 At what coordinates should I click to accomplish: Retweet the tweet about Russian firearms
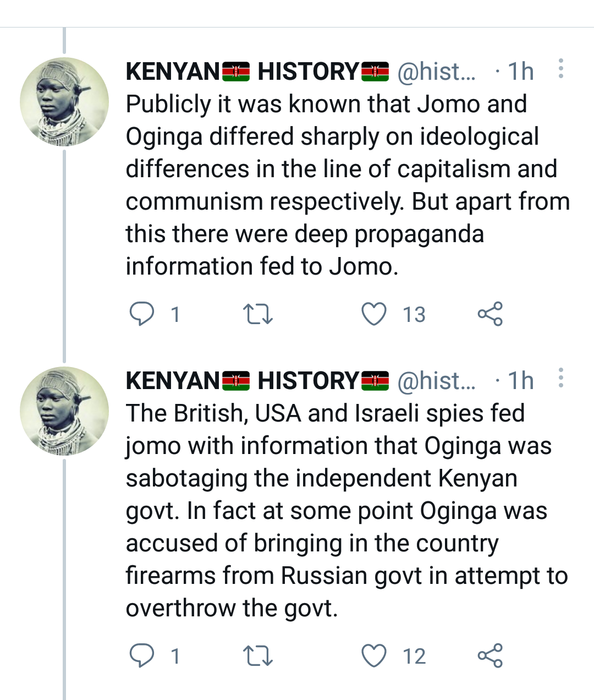point(257,656)
